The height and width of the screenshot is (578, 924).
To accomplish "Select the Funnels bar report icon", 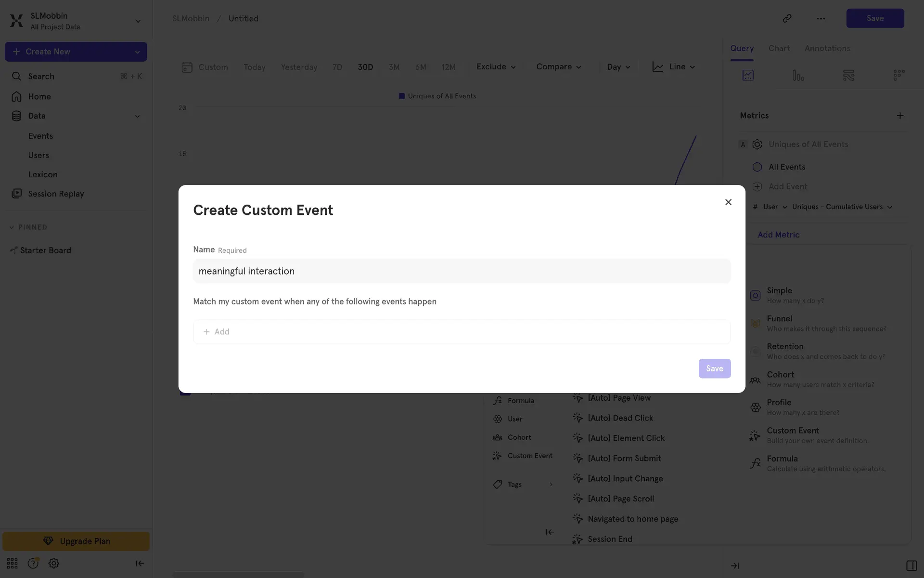I will point(798,75).
